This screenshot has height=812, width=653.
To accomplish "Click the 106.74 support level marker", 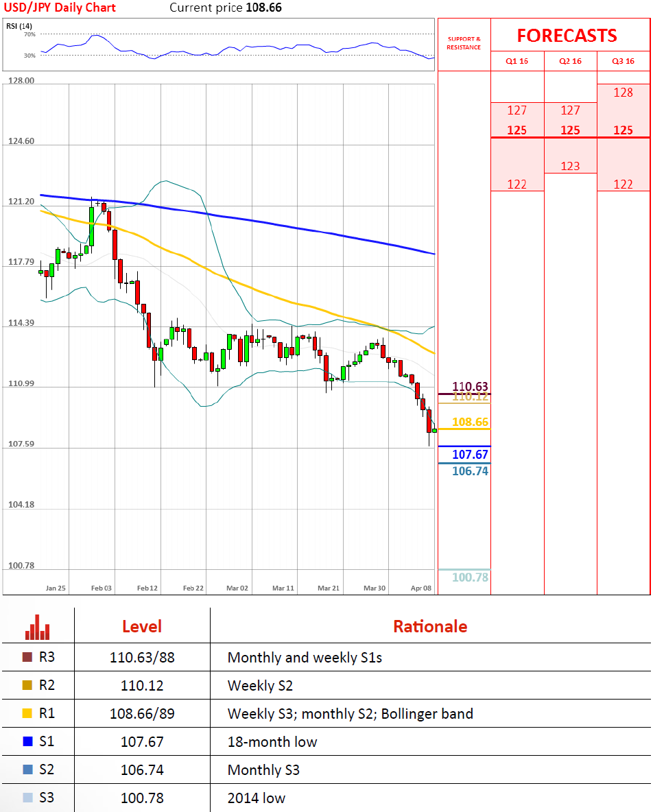I will [x=470, y=471].
